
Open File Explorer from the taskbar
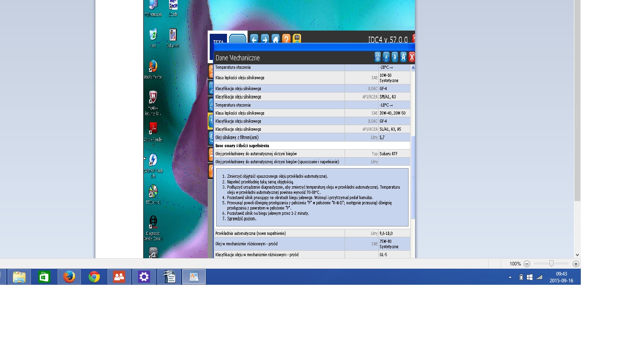(19, 277)
